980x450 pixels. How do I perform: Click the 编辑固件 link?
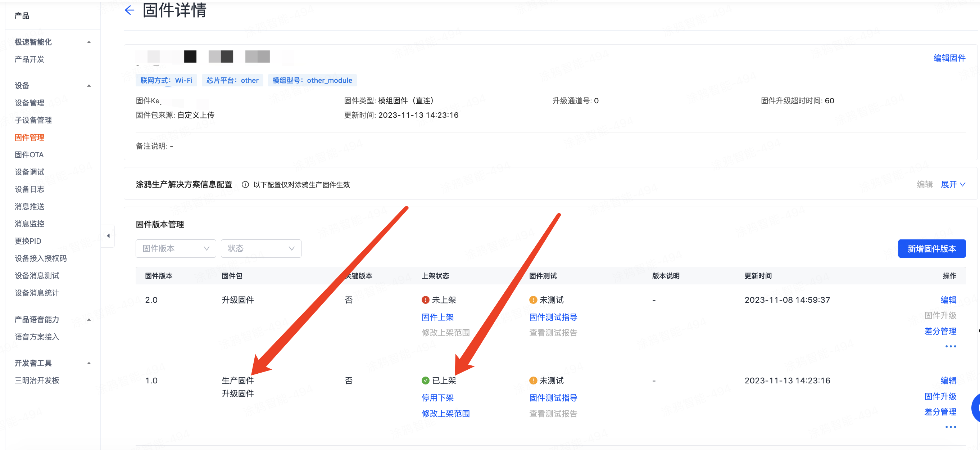(949, 58)
